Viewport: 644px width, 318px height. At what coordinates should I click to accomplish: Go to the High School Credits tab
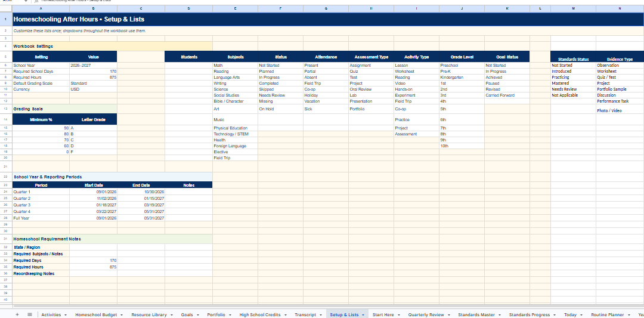259,314
